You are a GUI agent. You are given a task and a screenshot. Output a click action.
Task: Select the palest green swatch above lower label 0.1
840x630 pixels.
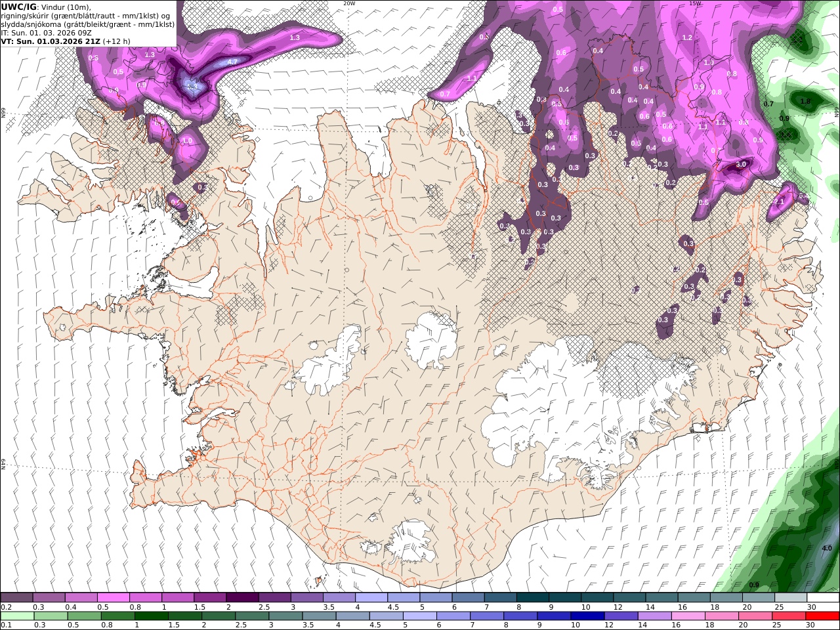tap(17, 616)
